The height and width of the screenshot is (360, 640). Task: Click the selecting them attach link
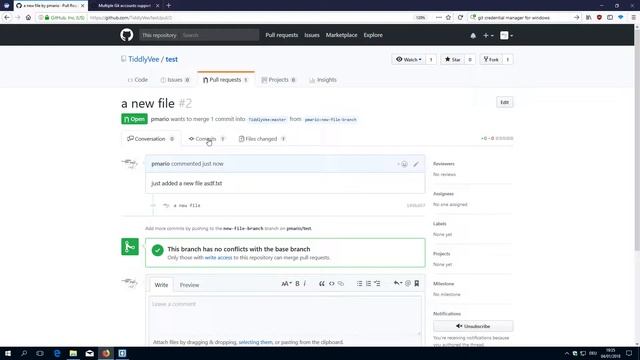tap(256, 342)
